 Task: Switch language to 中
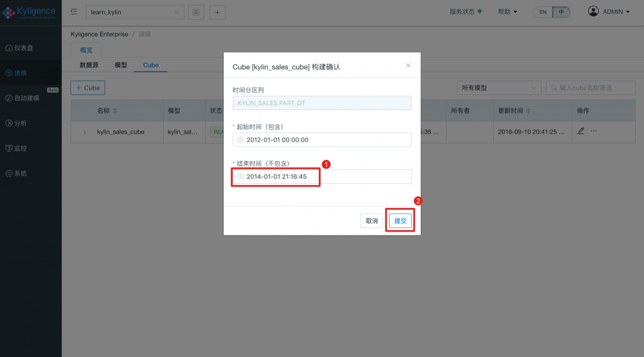coord(561,12)
